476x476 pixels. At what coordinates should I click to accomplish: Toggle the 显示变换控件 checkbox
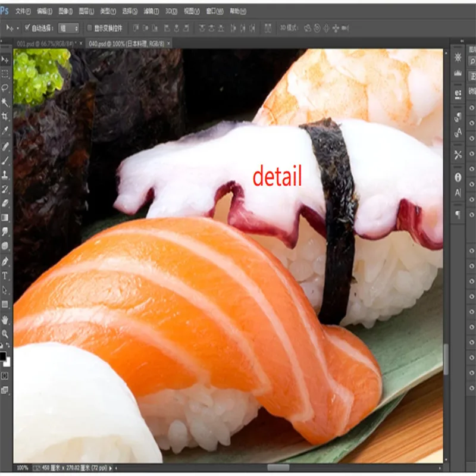[x=90, y=28]
